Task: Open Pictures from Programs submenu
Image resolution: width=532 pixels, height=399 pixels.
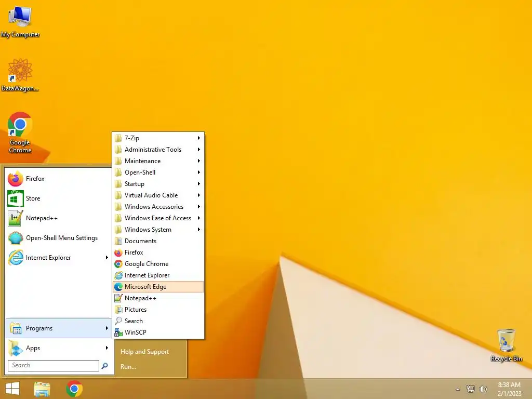Action: [x=158, y=310]
